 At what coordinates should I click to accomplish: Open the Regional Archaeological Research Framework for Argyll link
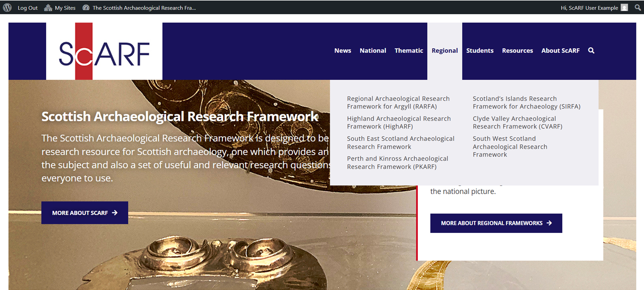398,102
